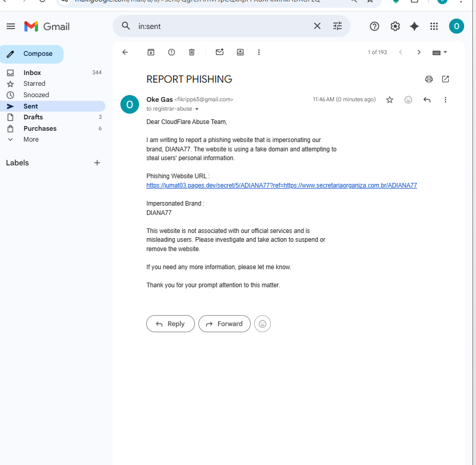Show recipient details dropdown arrow

197,109
